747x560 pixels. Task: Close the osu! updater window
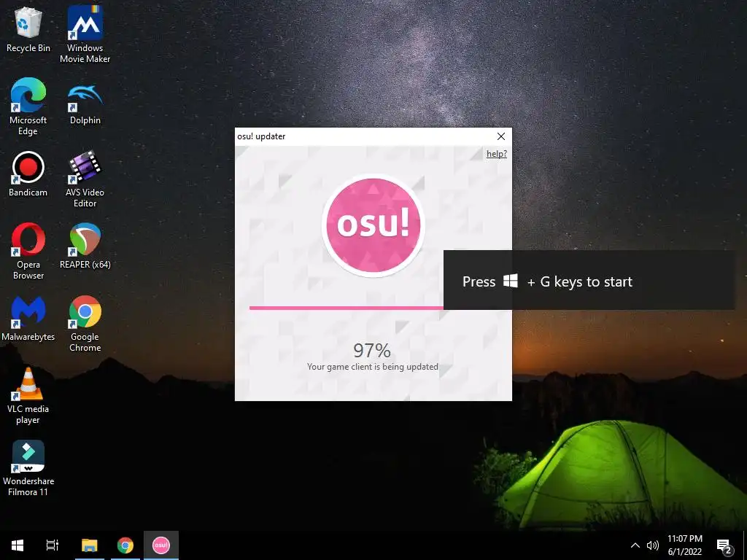click(500, 136)
